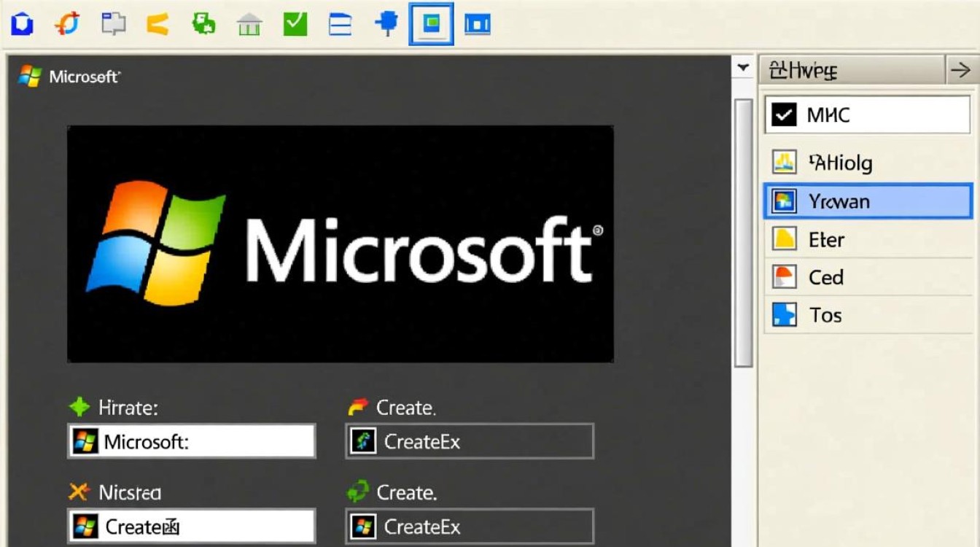
Task: Click the Hirrate: label text
Action: (x=128, y=407)
